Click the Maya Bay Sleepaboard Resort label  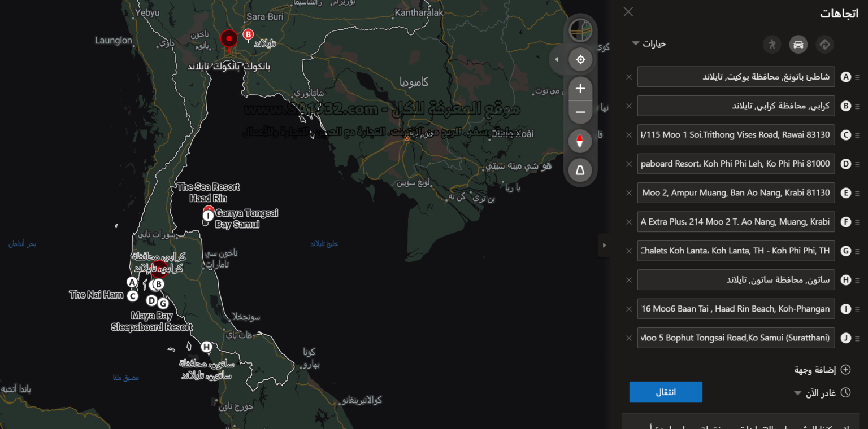[x=151, y=321]
